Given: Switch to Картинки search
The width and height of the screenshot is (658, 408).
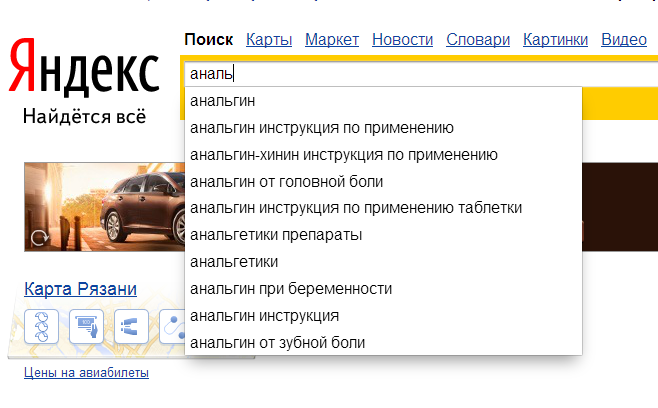Looking at the screenshot, I should [x=555, y=40].
